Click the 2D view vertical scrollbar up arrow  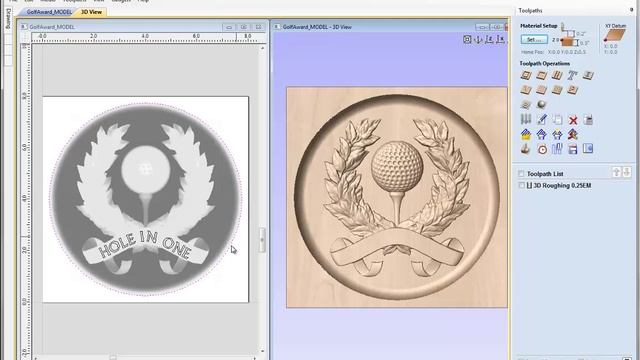pyautogui.click(x=262, y=48)
